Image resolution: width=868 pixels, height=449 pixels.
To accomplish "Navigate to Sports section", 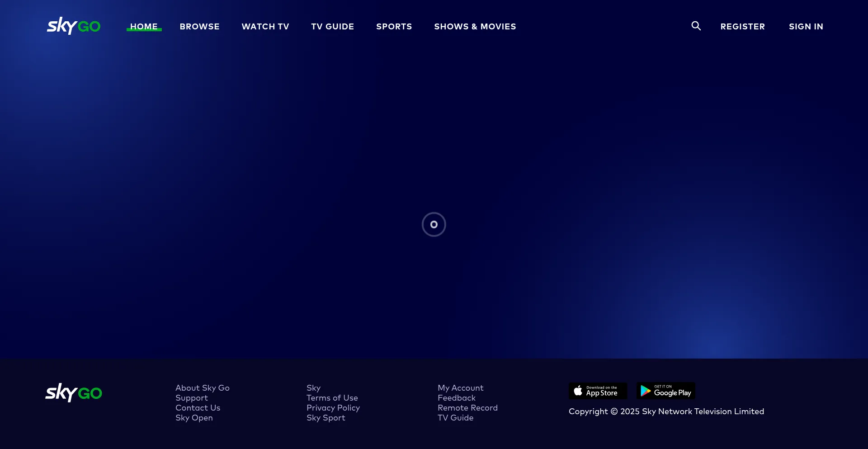I will tap(394, 27).
